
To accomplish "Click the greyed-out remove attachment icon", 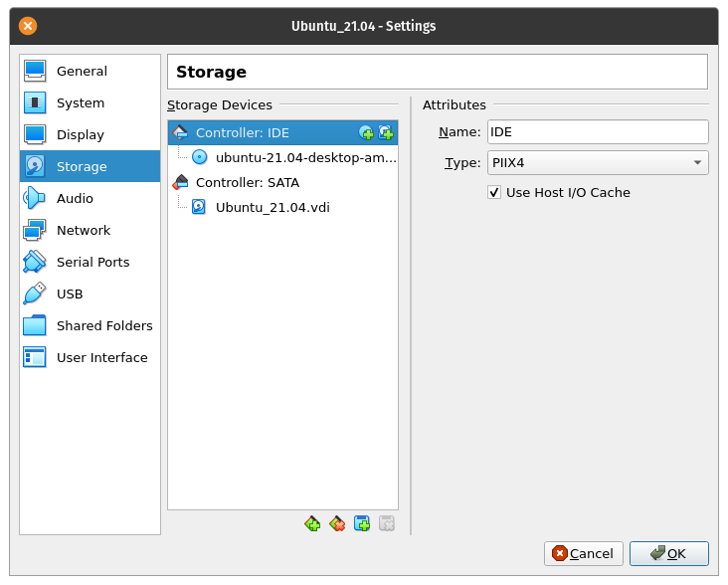I will 387,523.
